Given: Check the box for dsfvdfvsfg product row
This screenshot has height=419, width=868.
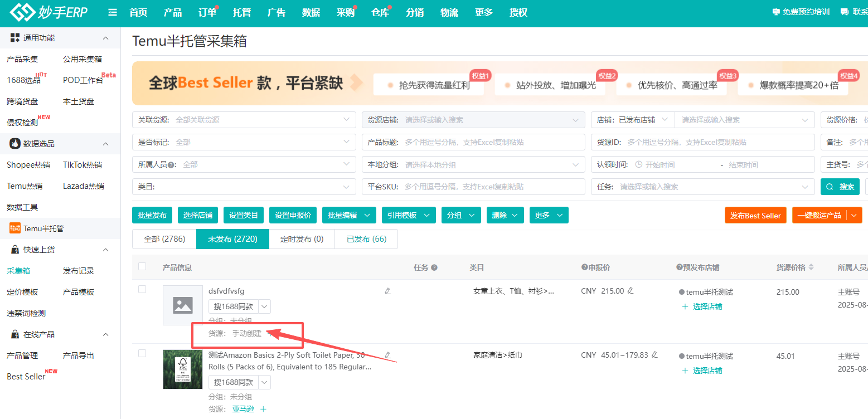Looking at the screenshot, I should click(142, 289).
